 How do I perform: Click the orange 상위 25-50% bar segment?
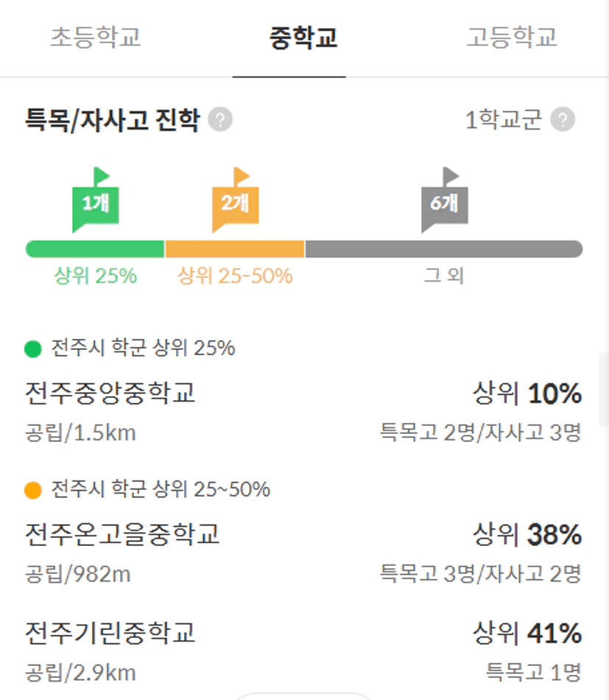pos(235,249)
